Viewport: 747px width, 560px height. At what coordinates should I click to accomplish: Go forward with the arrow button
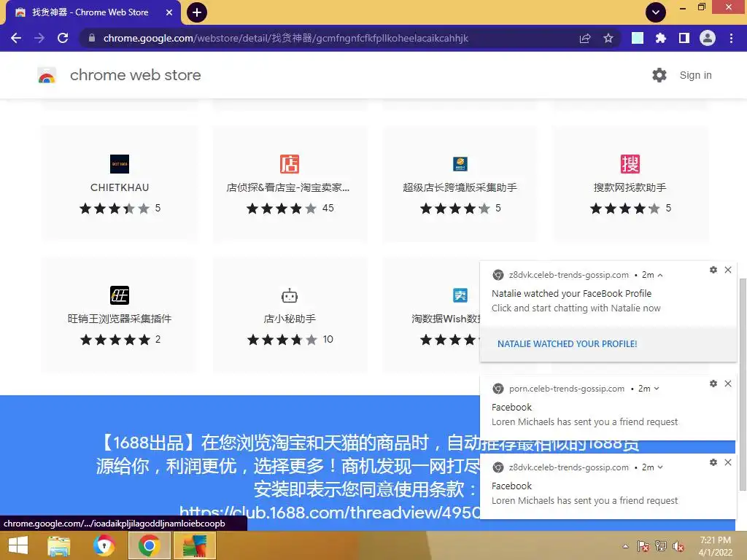(x=39, y=38)
